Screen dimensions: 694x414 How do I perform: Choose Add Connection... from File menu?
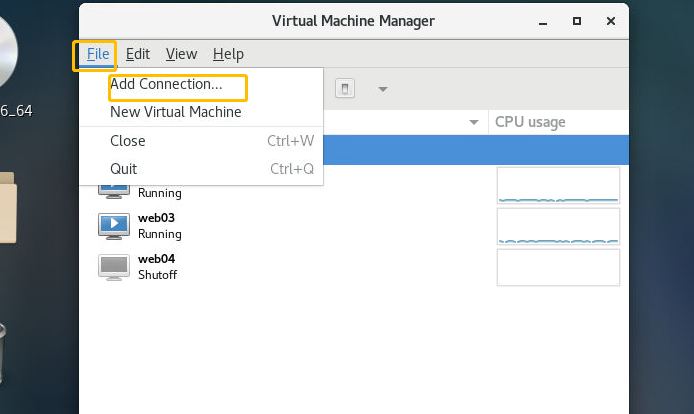coord(166,85)
